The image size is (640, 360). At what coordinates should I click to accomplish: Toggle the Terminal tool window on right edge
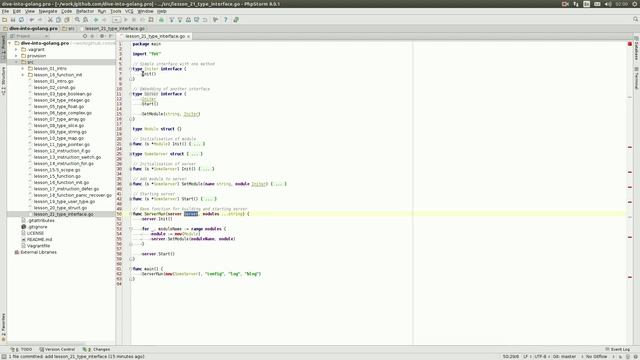(636, 78)
